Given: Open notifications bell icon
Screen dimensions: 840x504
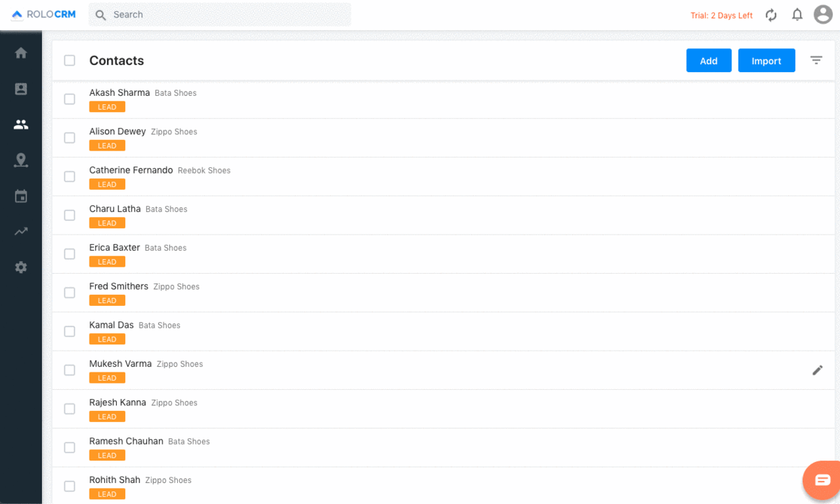Looking at the screenshot, I should coord(797,15).
